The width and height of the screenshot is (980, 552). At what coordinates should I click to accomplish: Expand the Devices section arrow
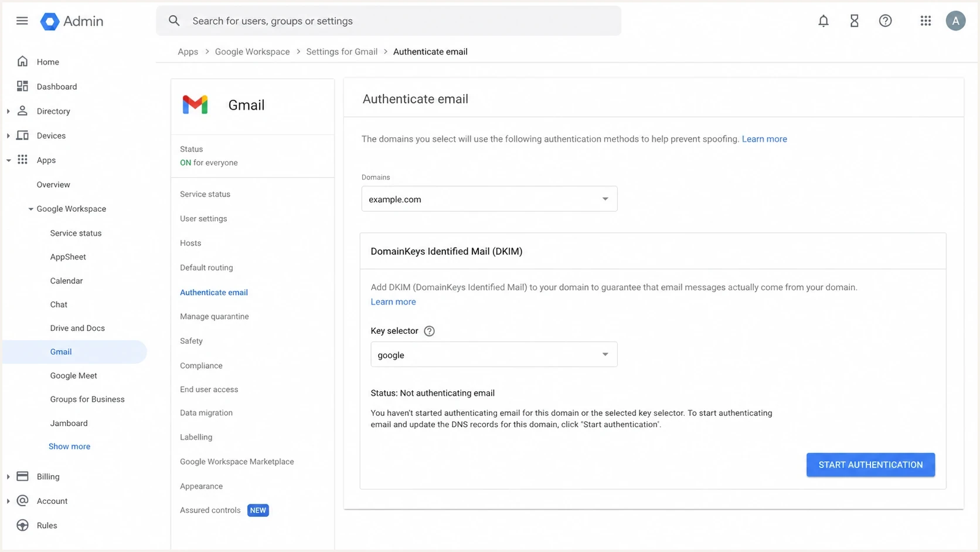pos(8,136)
